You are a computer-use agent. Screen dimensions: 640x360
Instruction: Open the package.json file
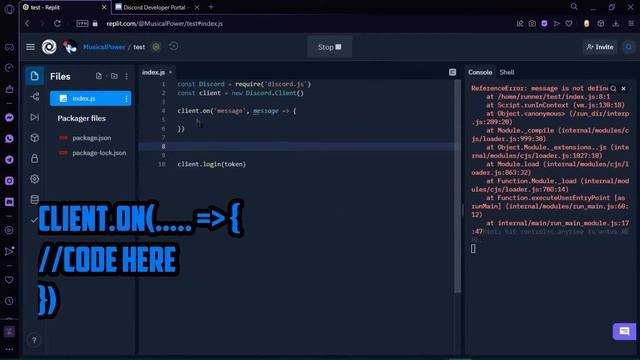click(91, 138)
